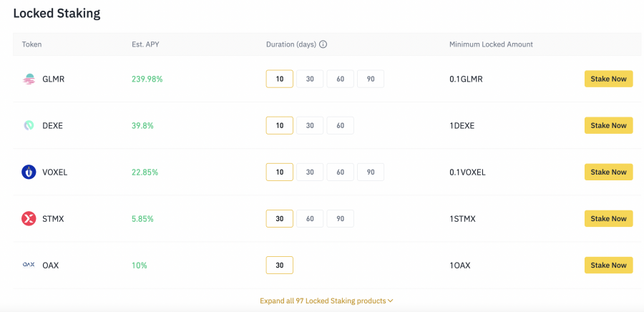Expand all 97 Locked Staking products

(327, 301)
